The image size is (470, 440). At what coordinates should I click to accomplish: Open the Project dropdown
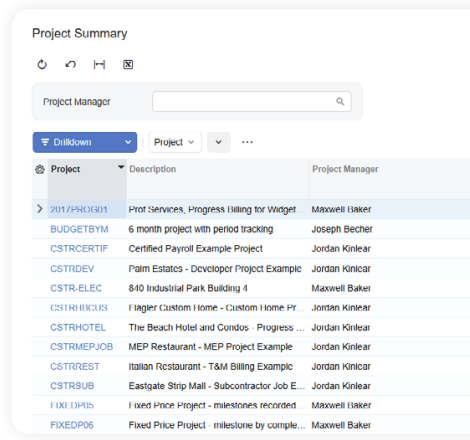[x=175, y=142]
